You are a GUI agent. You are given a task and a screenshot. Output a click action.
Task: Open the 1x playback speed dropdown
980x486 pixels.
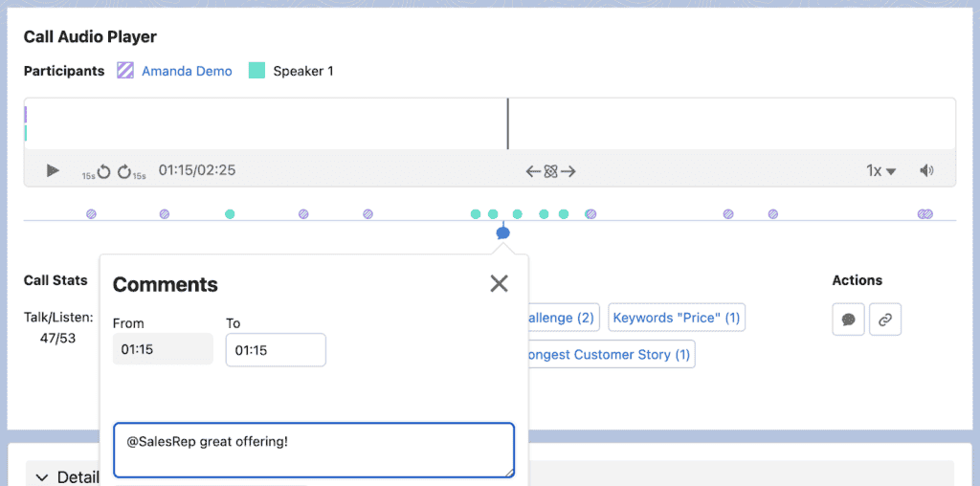881,170
